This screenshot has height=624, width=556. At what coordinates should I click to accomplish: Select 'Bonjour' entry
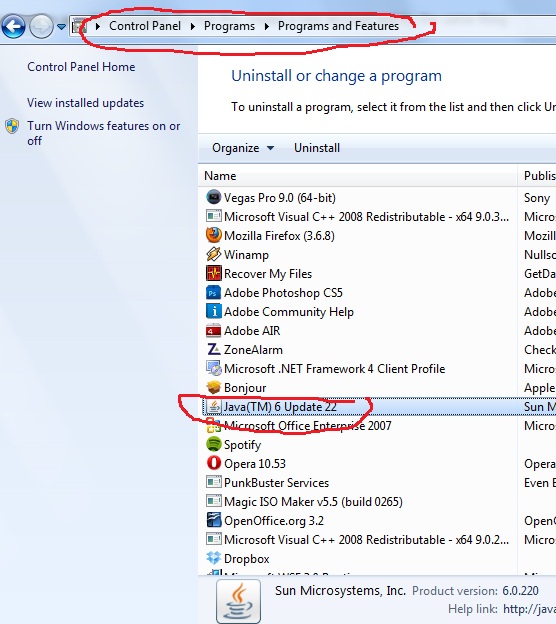(x=245, y=388)
